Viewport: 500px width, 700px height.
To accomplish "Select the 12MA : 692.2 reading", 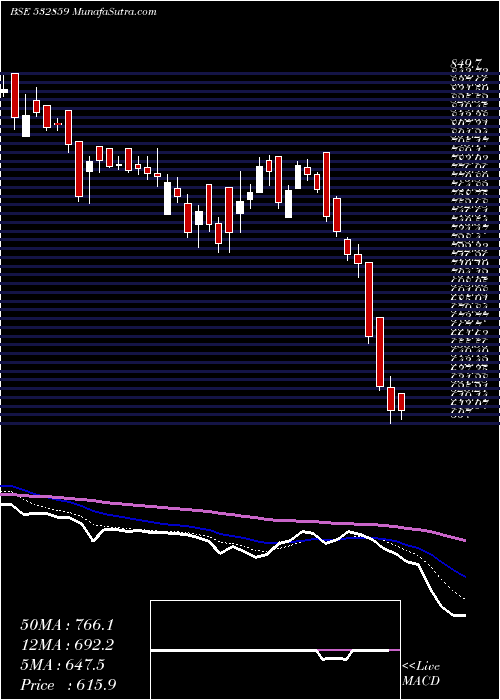I will tap(67, 645).
